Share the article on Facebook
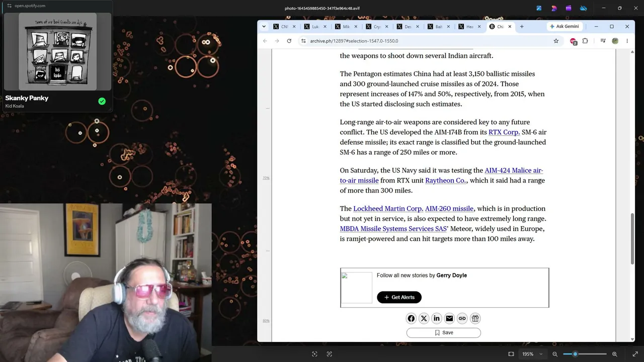Screen dimensions: 644x362 click(x=411, y=318)
